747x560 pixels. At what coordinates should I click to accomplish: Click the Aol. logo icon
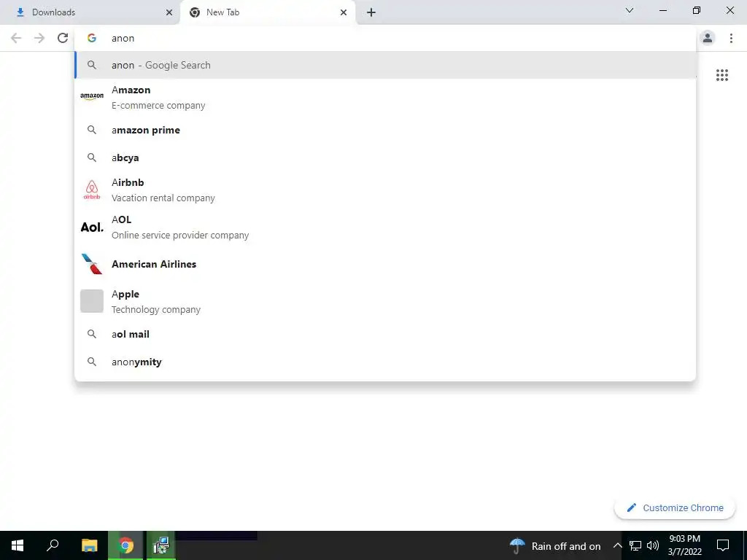pyautogui.click(x=92, y=227)
